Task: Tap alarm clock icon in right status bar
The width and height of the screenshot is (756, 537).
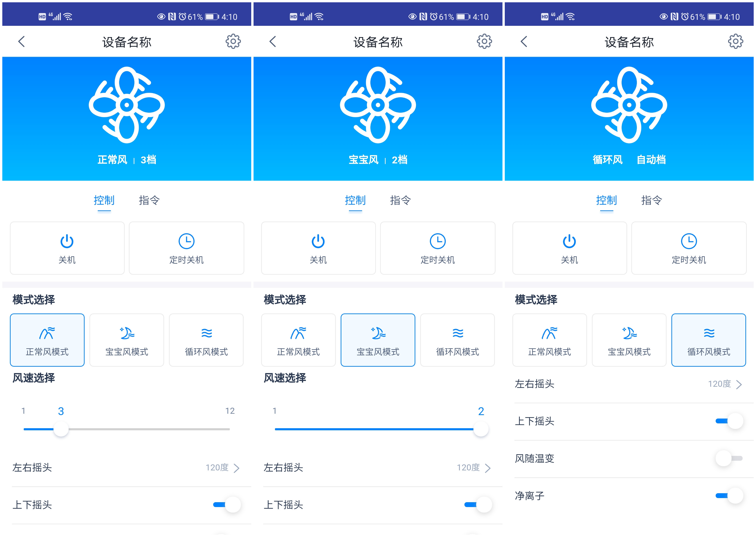Action: [x=685, y=17]
